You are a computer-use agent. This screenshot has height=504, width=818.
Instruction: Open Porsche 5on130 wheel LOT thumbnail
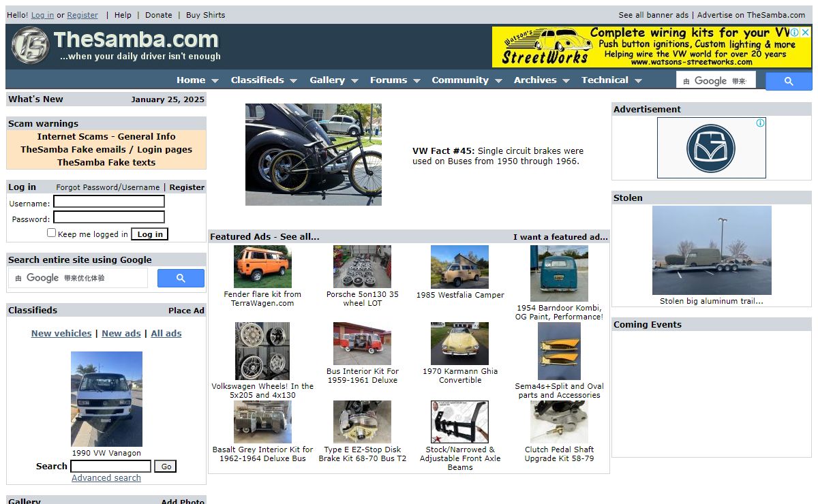(362, 266)
